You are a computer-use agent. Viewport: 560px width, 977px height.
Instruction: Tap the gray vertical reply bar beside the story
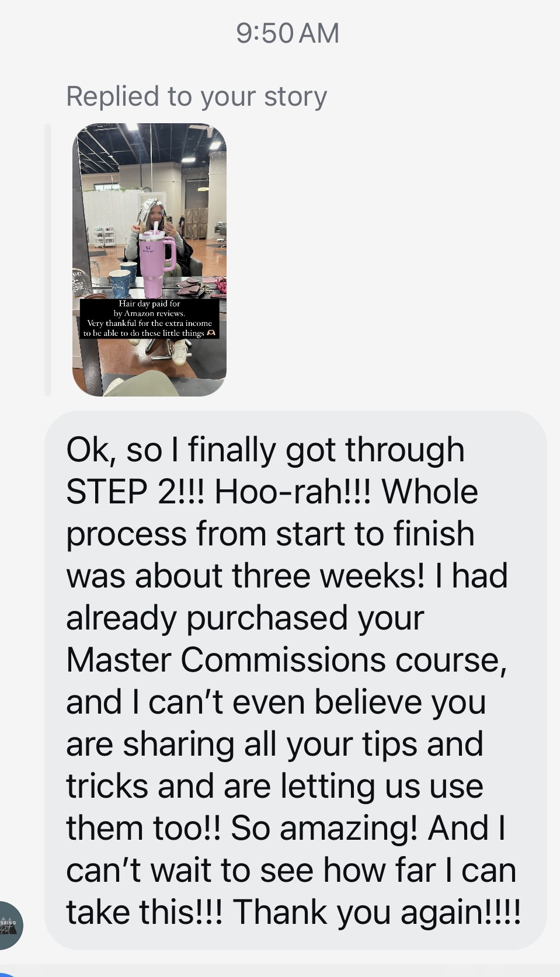[48, 260]
